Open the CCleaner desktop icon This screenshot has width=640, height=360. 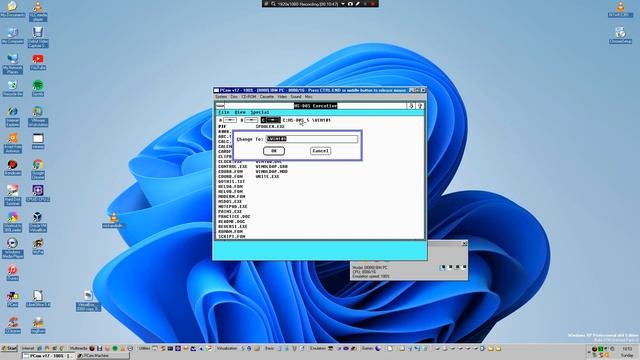(13, 325)
